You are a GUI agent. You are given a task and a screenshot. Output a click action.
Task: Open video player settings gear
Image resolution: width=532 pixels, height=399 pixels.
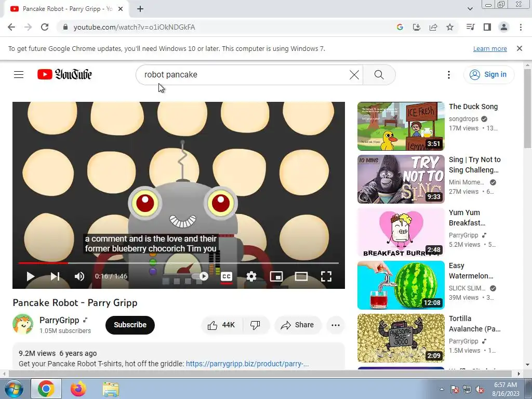coord(251,276)
